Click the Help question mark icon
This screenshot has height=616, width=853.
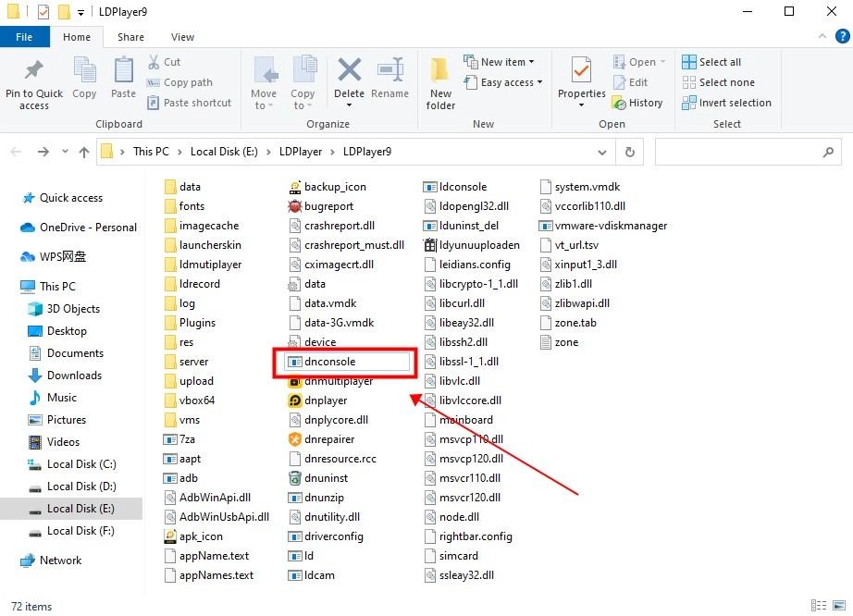(842, 36)
